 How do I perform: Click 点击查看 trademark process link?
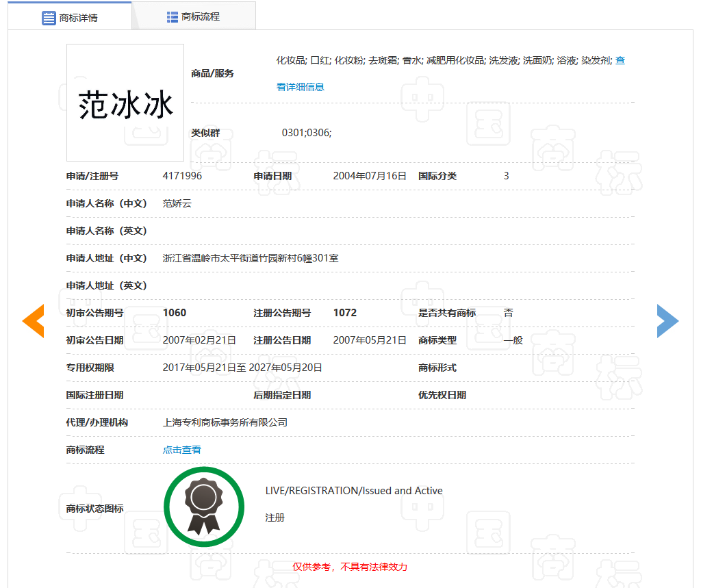(182, 450)
